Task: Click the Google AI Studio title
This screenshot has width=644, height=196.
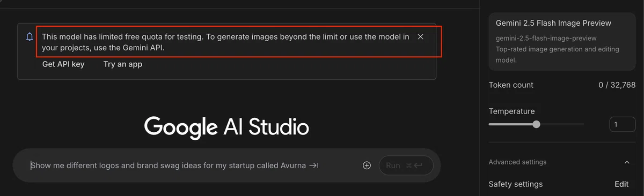Action: [x=226, y=127]
